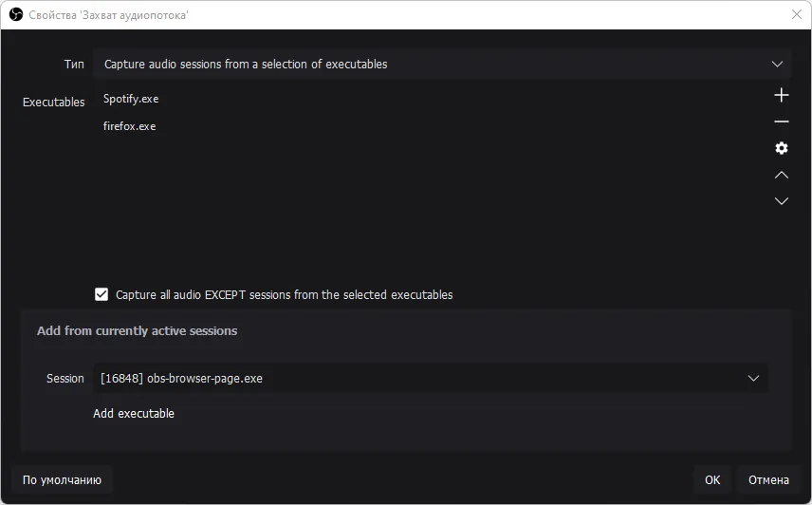Image resolution: width=812 pixels, height=505 pixels.
Task: Click the plus icon to add executable
Action: pos(781,95)
